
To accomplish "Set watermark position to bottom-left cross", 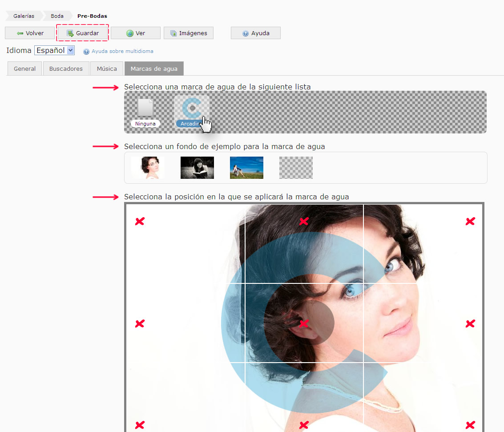I will [x=140, y=425].
